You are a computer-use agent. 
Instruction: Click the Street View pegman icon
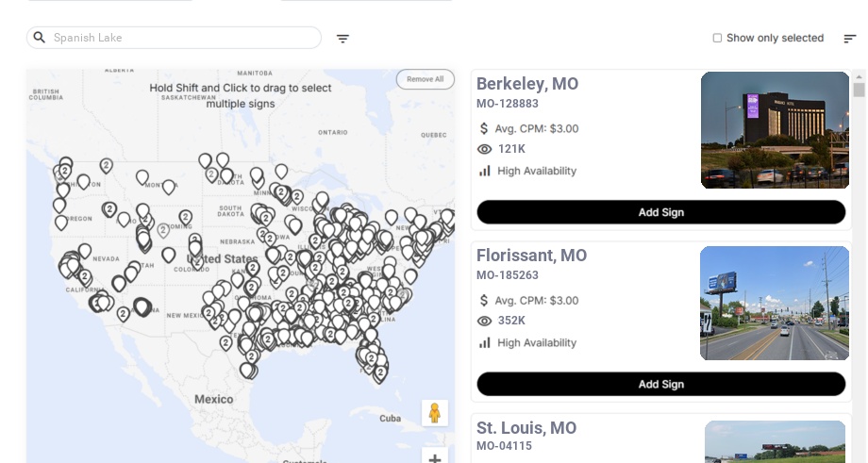434,413
